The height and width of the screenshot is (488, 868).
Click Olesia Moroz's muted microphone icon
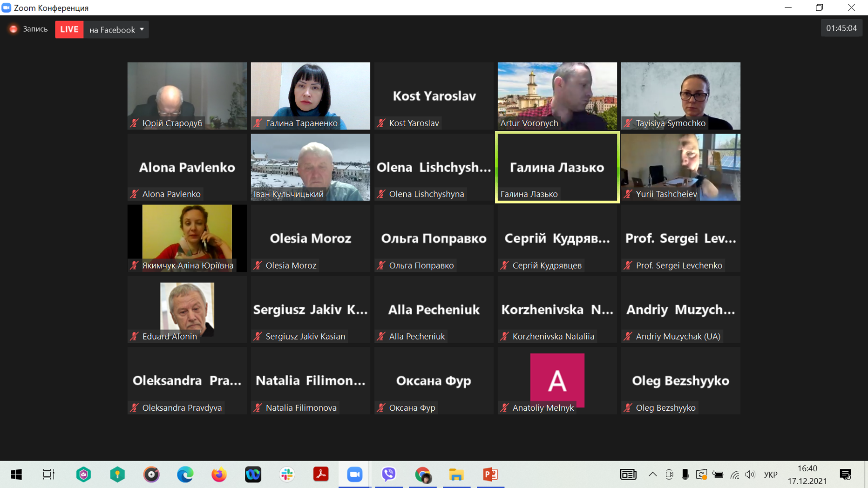[x=258, y=265]
